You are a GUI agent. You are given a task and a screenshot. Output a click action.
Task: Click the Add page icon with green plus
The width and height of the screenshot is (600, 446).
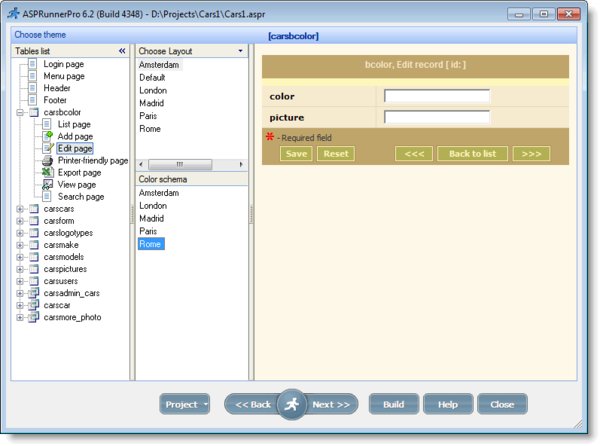click(x=47, y=136)
